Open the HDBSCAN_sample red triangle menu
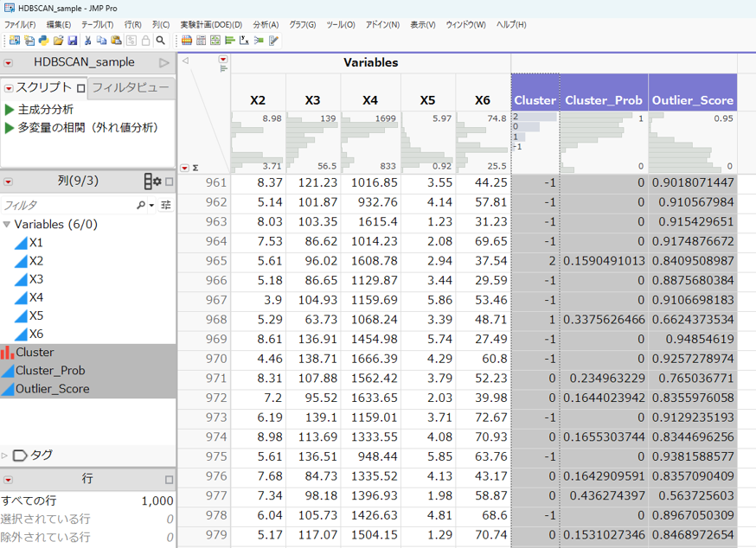 tap(8, 63)
